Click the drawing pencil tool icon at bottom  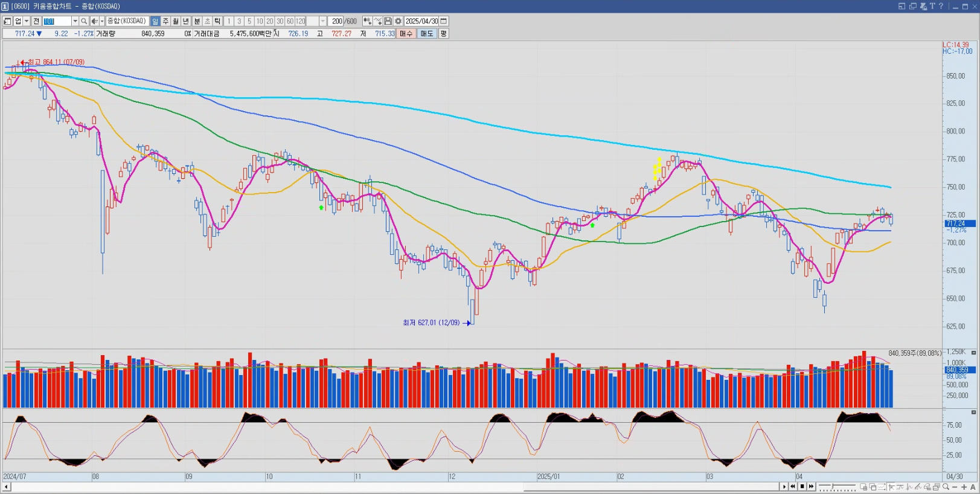(918, 487)
